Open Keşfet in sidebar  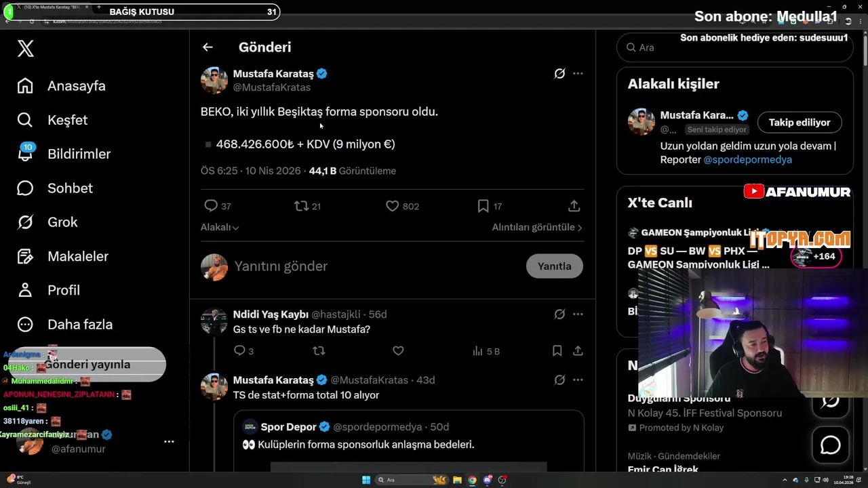coord(53,120)
